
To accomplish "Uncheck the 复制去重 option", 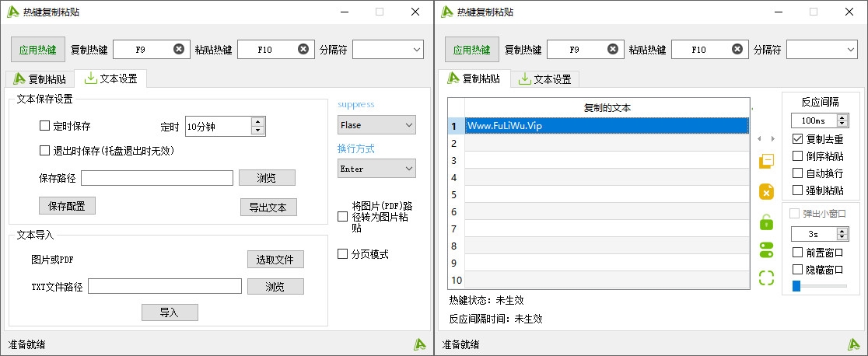I will click(797, 139).
